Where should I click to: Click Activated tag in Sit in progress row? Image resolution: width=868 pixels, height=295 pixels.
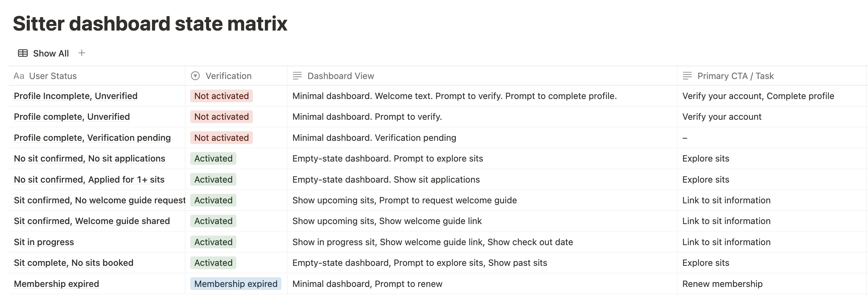(213, 242)
